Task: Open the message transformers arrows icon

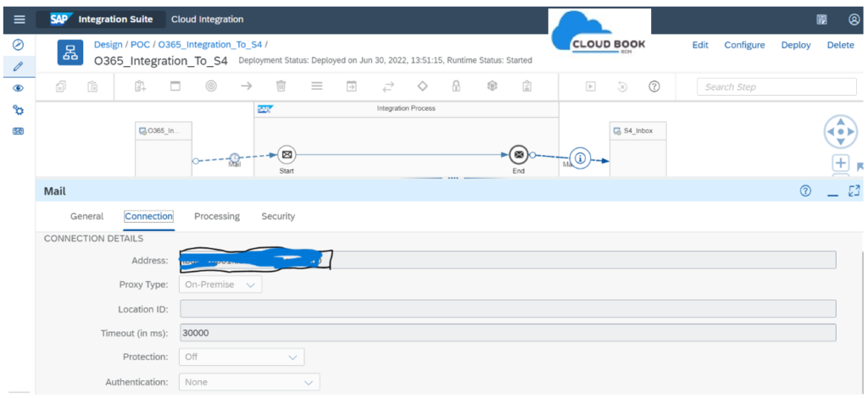Action: [388, 86]
